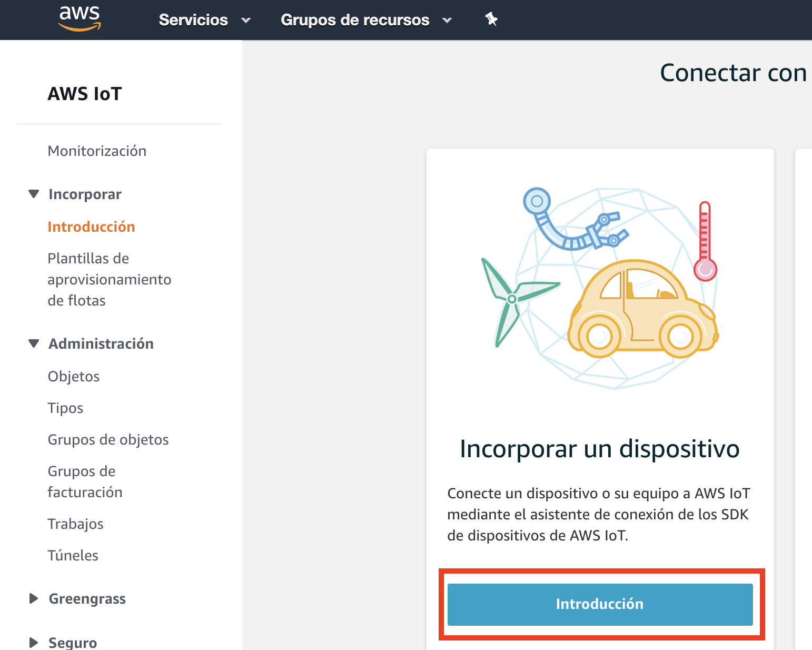Image resolution: width=812 pixels, height=650 pixels.
Task: Expand the Seguro sidebar section
Action: click(34, 643)
